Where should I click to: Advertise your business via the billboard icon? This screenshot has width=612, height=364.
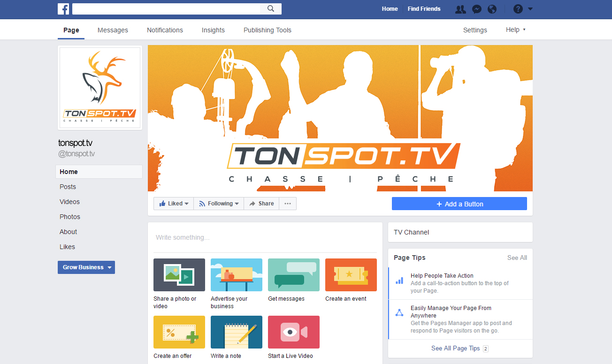(236, 274)
